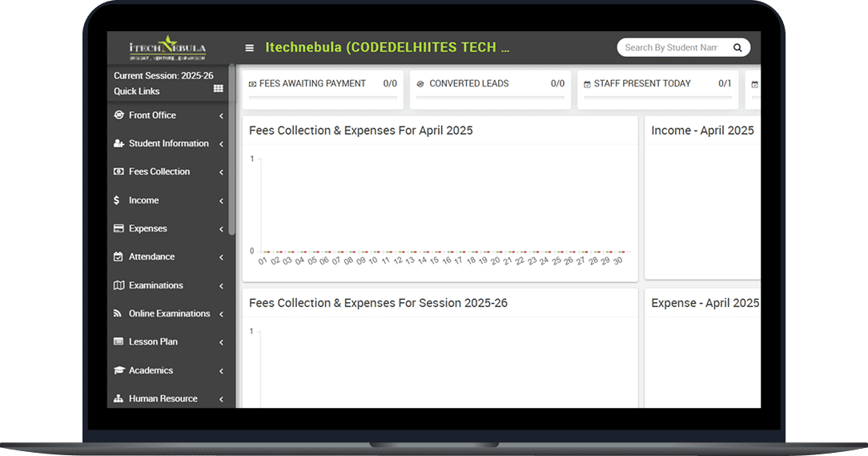
Task: Click the Fees Collection money icon
Action: tap(119, 172)
